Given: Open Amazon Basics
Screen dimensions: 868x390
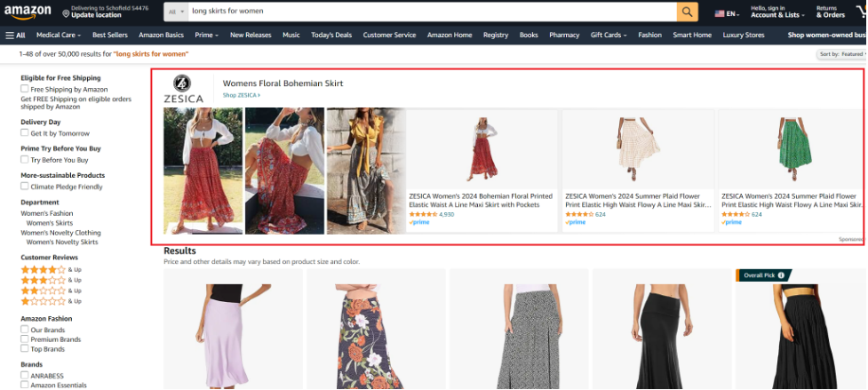Looking at the screenshot, I should (x=161, y=35).
